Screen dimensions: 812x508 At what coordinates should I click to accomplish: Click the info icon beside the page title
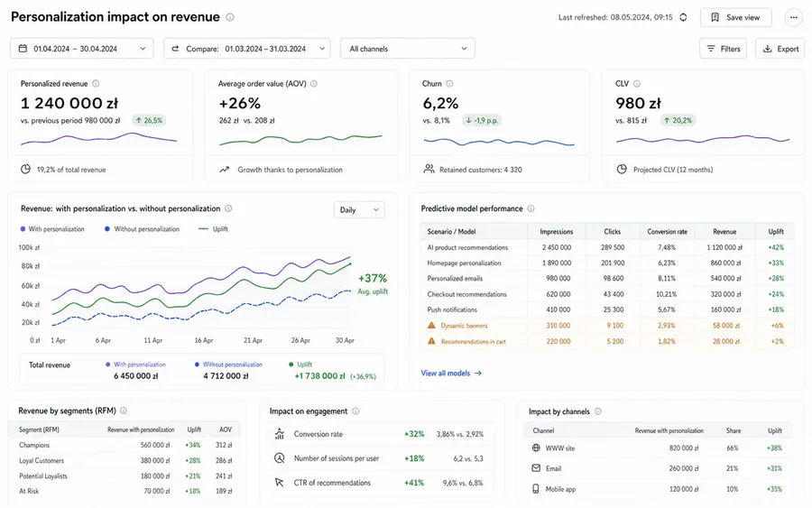tap(230, 17)
